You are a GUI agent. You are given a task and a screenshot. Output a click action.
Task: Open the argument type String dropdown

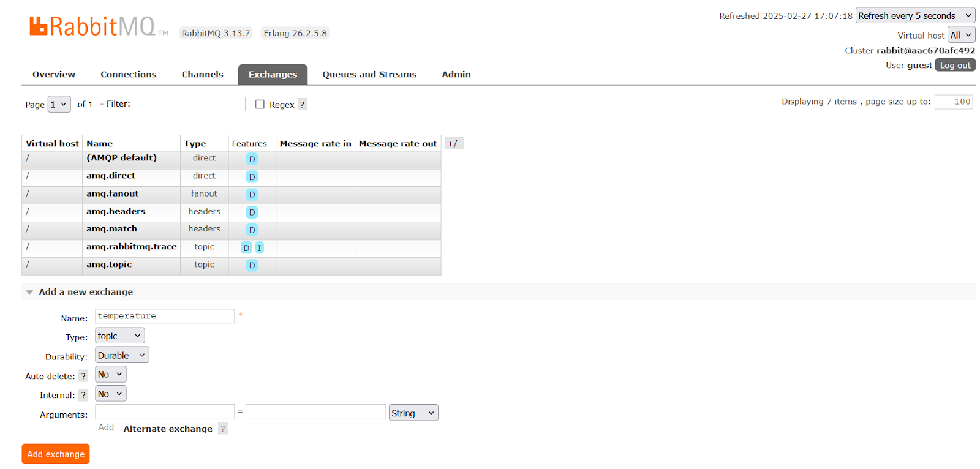click(x=413, y=413)
